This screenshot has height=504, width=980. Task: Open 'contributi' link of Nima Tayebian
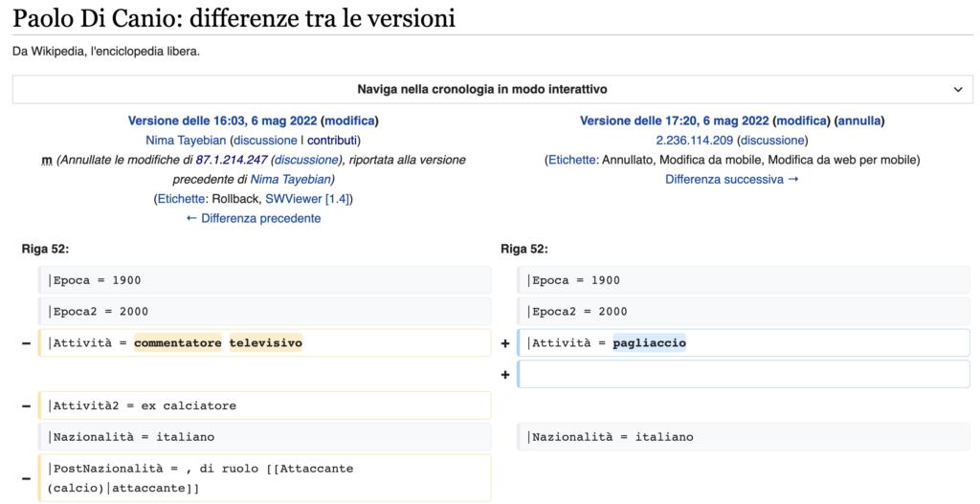pos(332,141)
